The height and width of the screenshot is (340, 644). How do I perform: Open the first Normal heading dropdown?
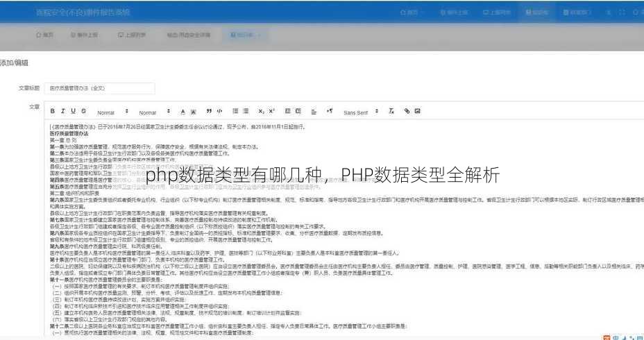coord(112,112)
